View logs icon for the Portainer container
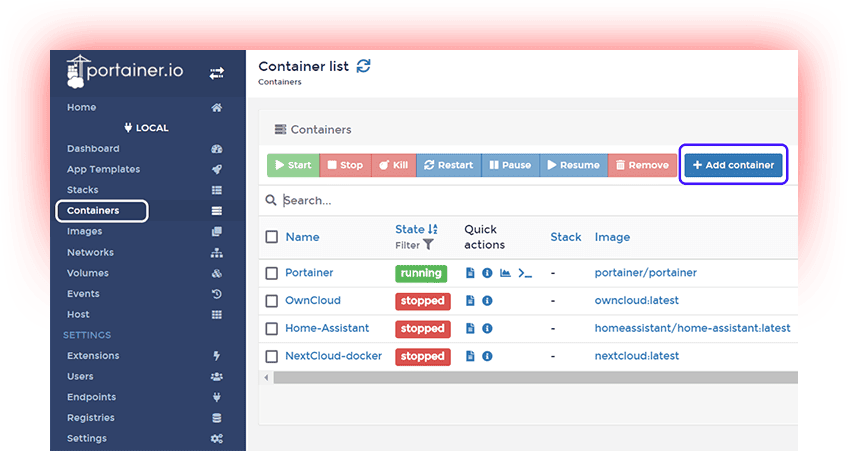Viewport: 848px width, 451px height. click(470, 273)
